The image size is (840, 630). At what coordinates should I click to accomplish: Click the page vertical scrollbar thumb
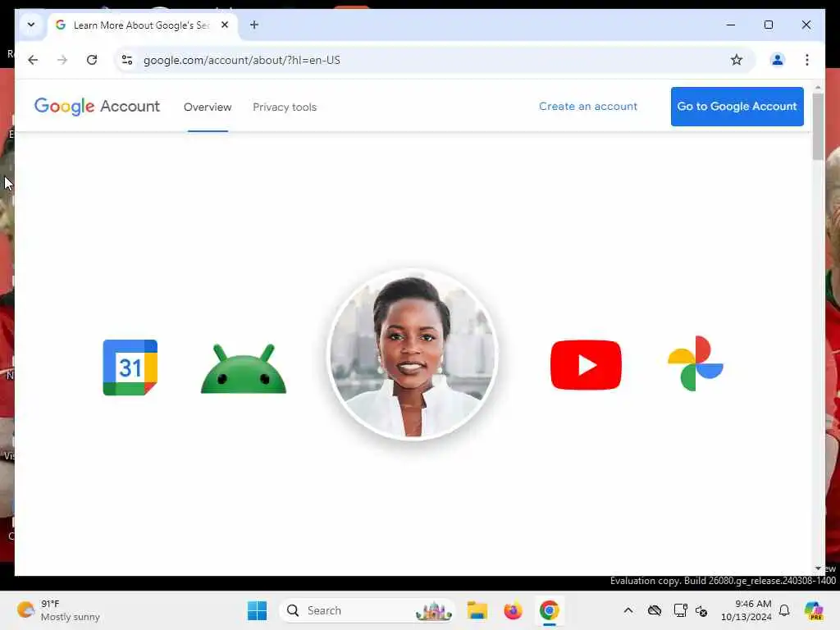(x=818, y=126)
